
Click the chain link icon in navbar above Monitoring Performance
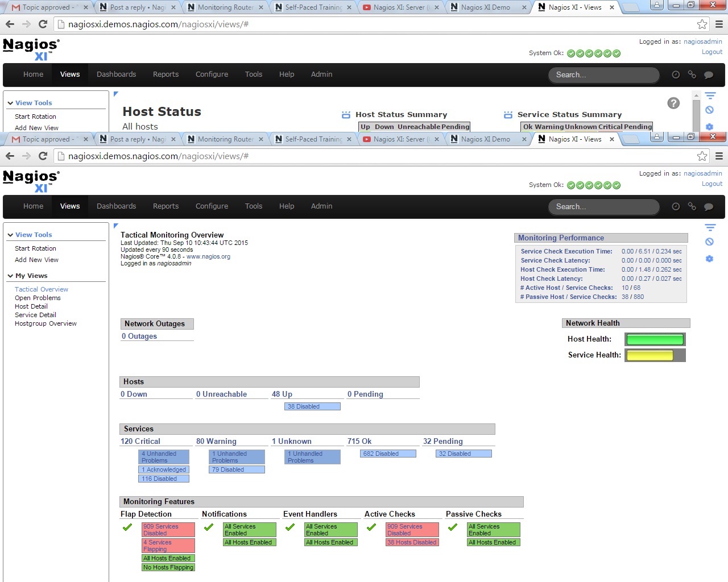(692, 206)
